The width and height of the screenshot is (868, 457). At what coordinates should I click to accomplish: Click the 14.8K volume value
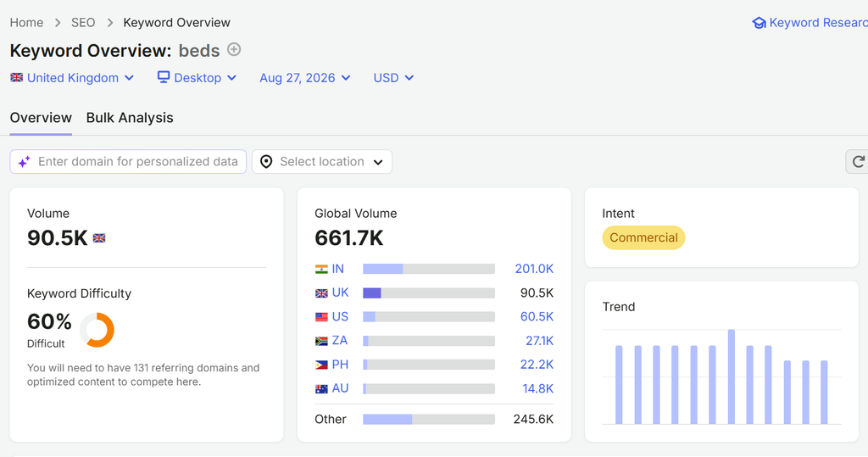[538, 389]
